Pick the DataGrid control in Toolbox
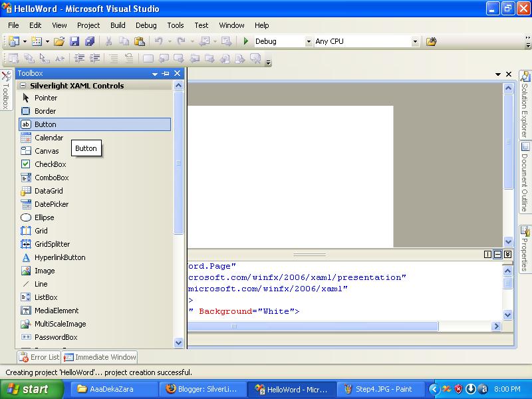 point(95,191)
